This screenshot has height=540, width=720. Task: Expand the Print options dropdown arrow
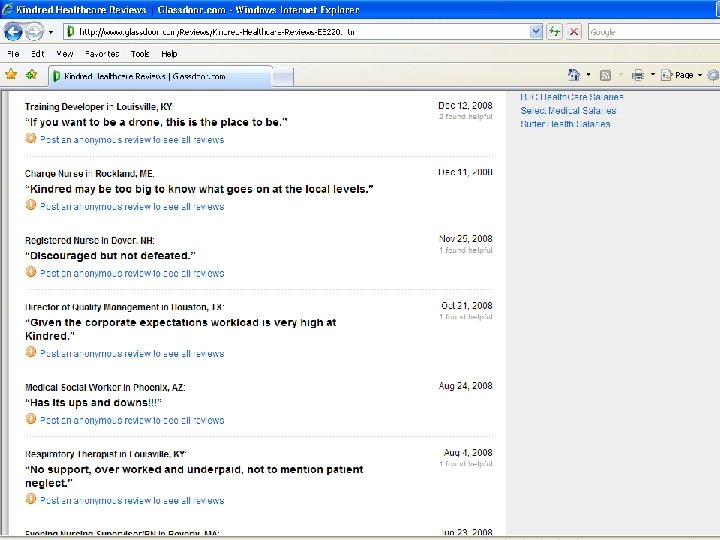click(x=652, y=75)
